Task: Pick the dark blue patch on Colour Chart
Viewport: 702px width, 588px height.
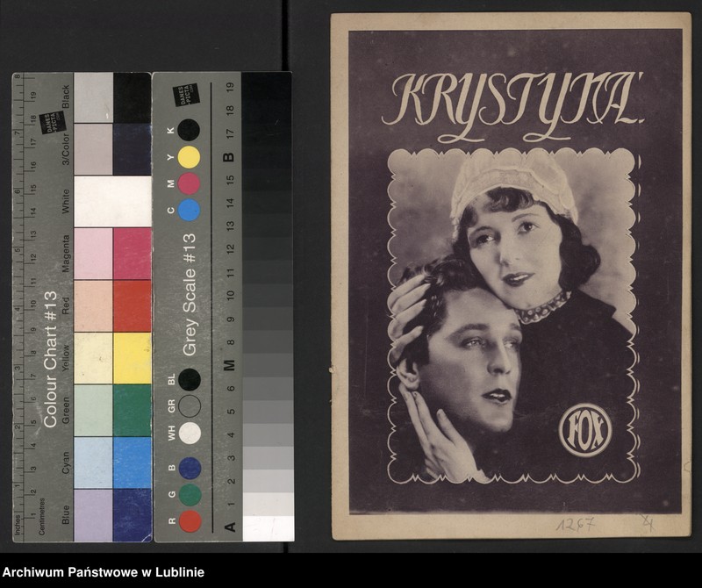Action: (133, 515)
